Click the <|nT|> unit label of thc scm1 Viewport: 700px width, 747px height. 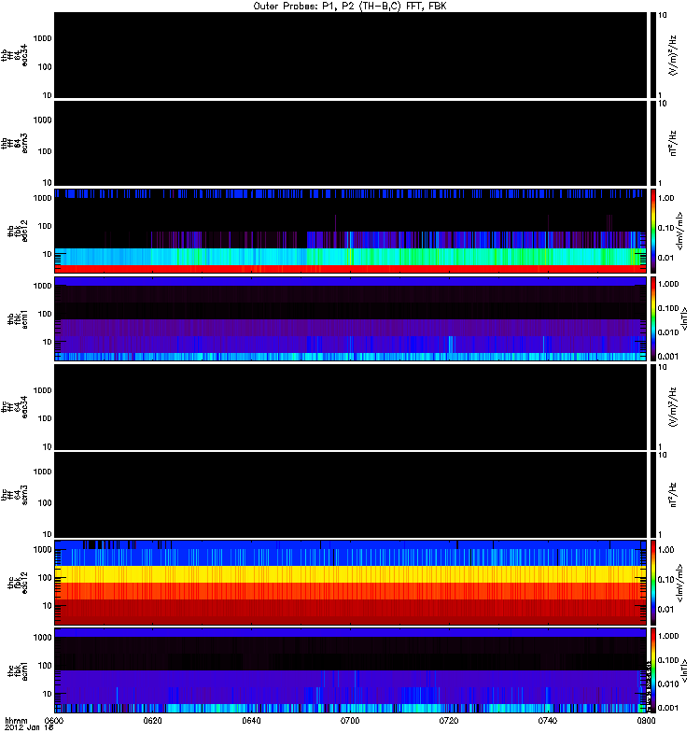pos(684,670)
